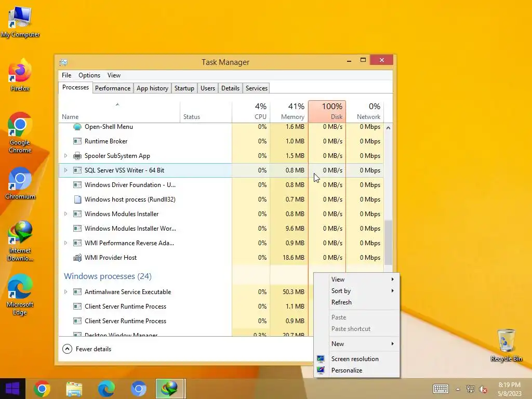
Task: Click the Windows processes (24) group header
Action: [x=108, y=276]
